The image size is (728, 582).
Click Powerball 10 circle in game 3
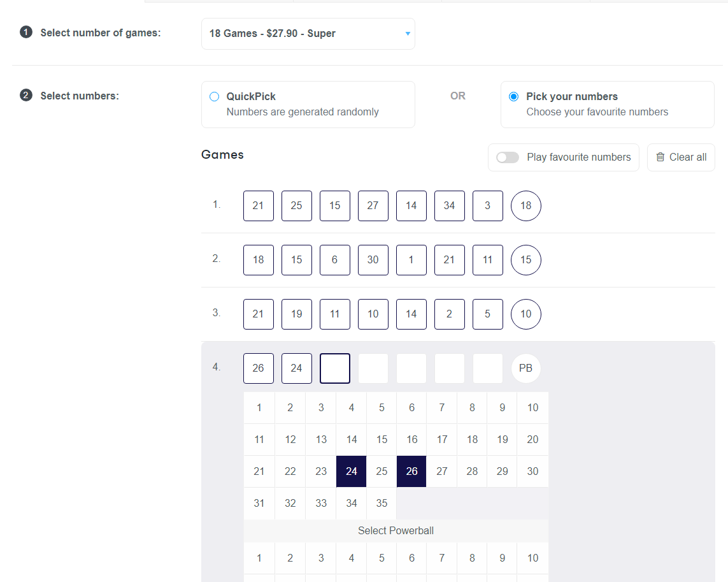[525, 314]
